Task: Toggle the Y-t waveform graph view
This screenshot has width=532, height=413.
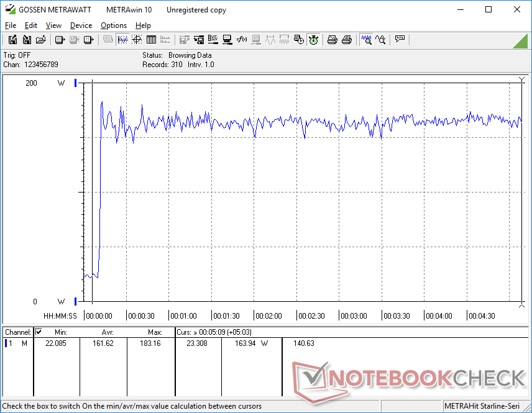Action: (122, 40)
